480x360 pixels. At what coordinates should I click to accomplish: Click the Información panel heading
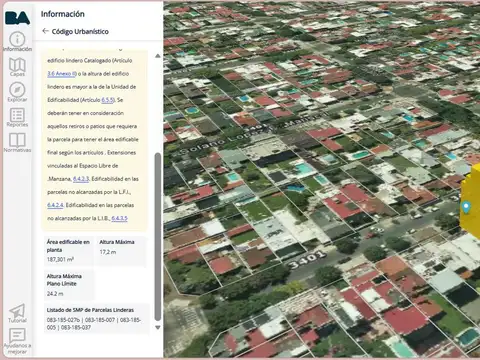coord(63,14)
